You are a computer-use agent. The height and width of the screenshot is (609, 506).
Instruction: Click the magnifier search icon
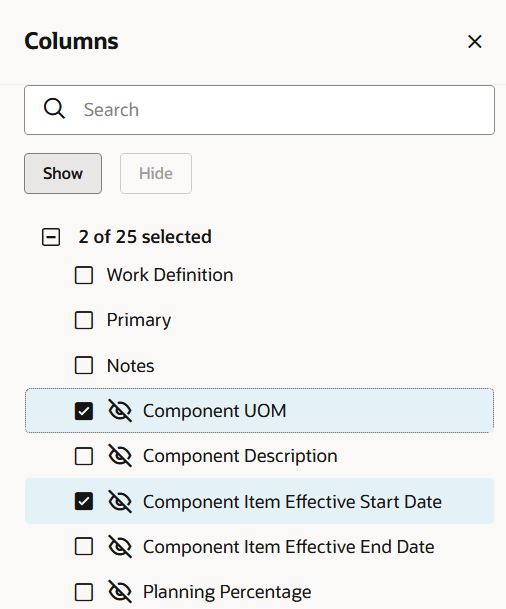point(54,108)
